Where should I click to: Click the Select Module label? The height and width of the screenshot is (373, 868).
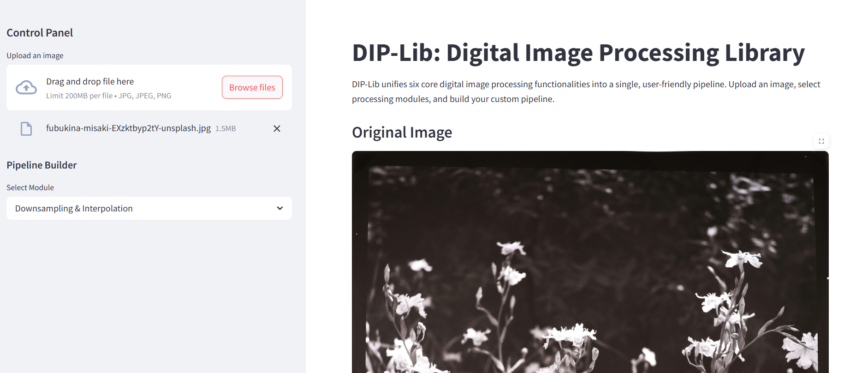click(x=30, y=187)
